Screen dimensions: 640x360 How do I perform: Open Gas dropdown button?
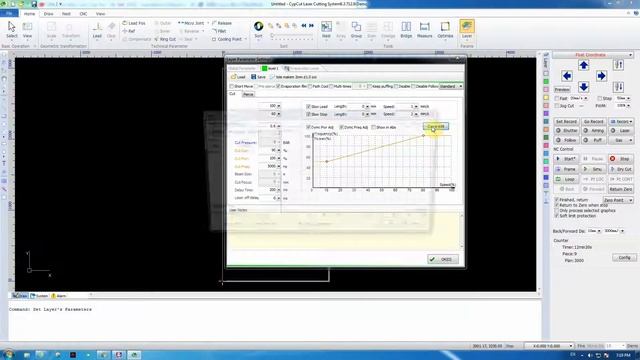click(621, 140)
